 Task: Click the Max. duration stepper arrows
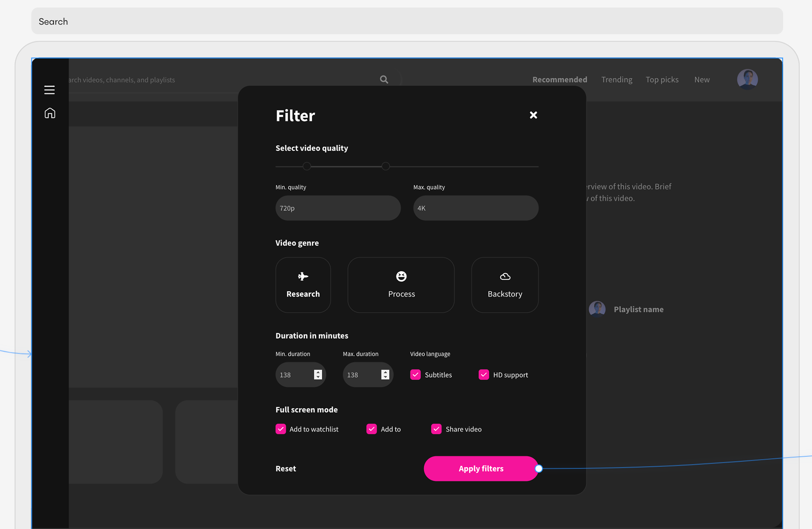pos(385,375)
